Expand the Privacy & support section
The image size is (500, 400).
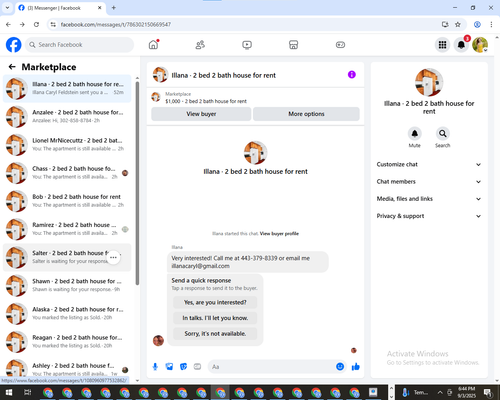click(429, 216)
